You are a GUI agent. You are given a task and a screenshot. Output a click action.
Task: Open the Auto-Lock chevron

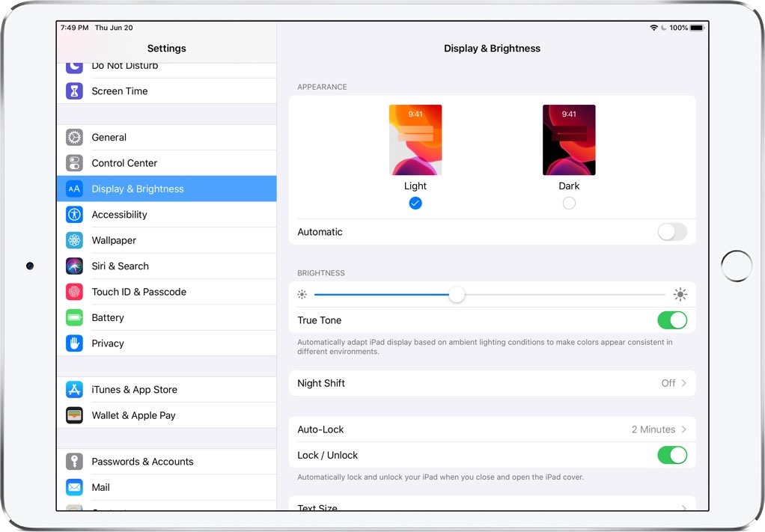684,429
